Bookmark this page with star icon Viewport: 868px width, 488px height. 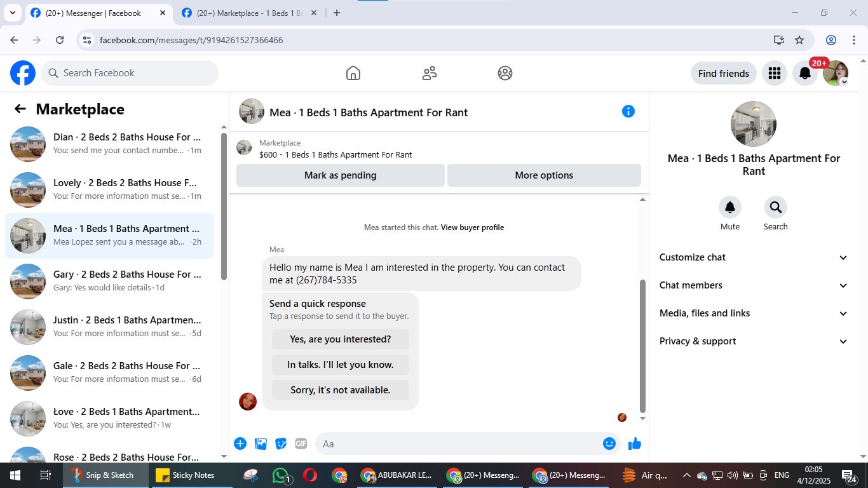(x=799, y=40)
